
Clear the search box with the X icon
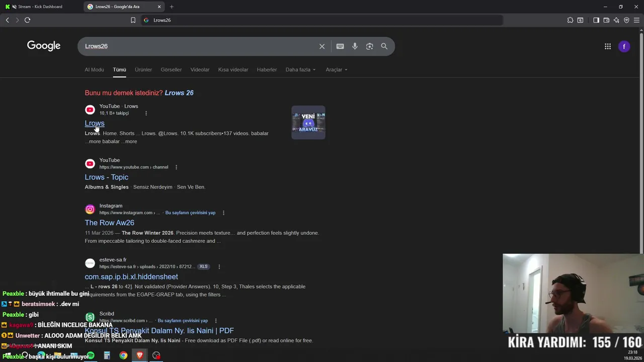322,46
